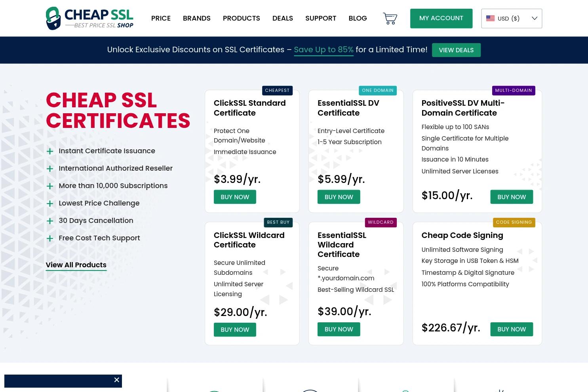Buy the ClickSSL Wildcard Certificate now

coord(235,329)
